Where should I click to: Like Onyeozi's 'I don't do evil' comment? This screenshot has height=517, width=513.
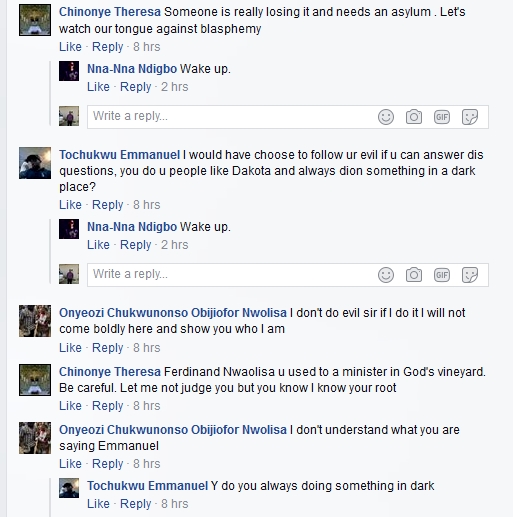(x=70, y=348)
